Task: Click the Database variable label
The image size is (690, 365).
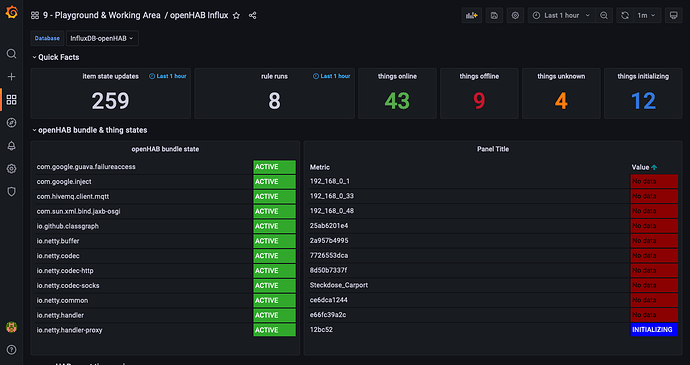Action: [47, 38]
